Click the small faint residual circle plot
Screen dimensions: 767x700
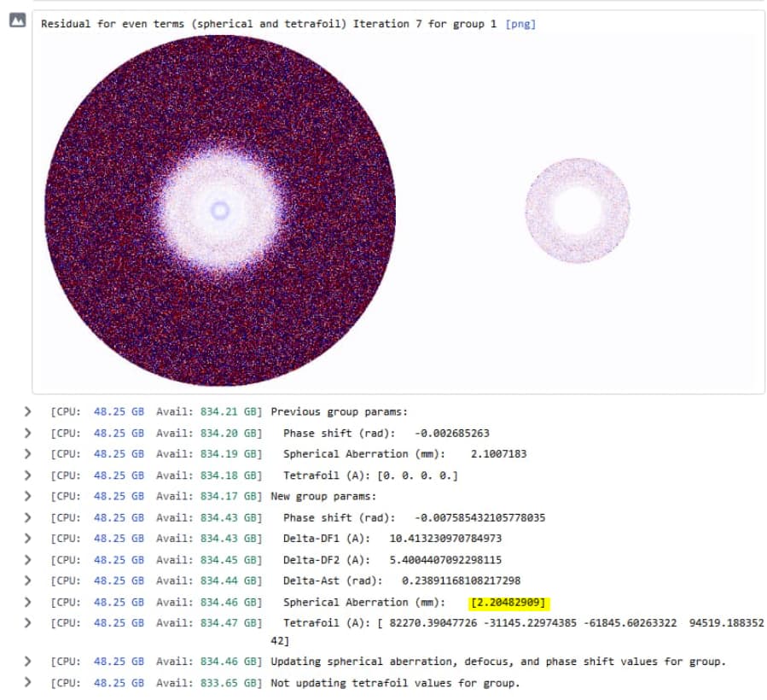(x=578, y=211)
